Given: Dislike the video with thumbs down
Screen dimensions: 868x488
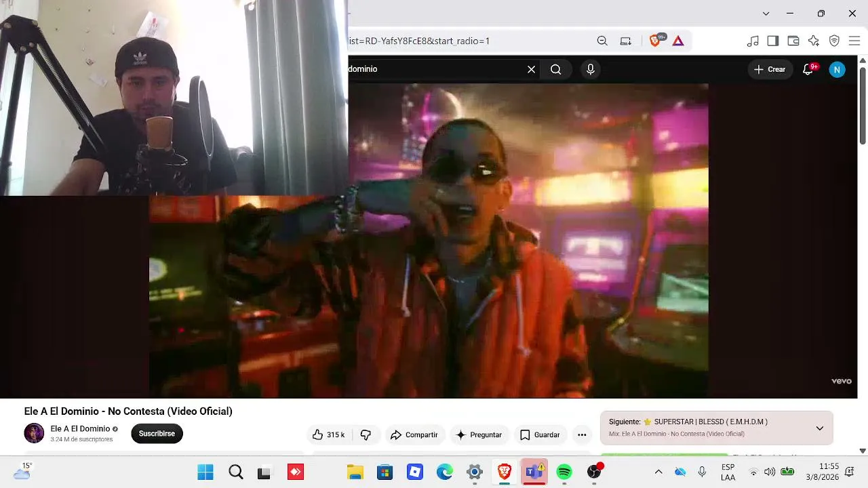Looking at the screenshot, I should tap(366, 434).
